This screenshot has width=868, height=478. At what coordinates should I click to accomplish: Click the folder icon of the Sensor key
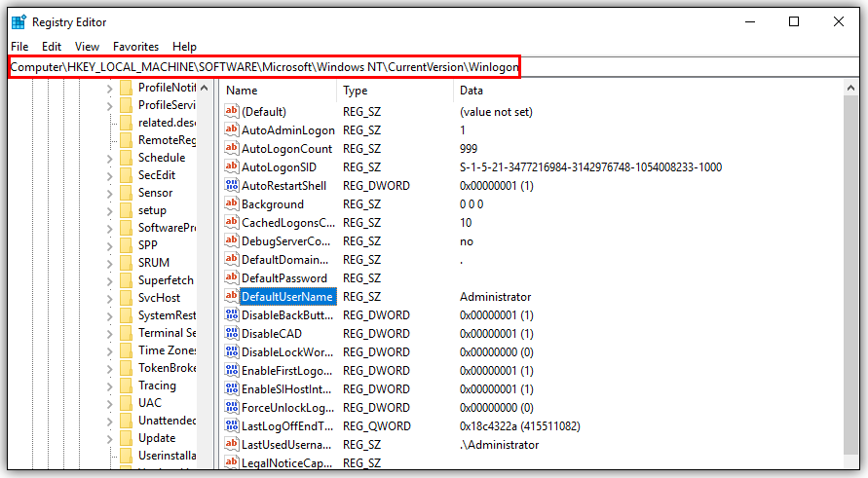pyautogui.click(x=127, y=193)
